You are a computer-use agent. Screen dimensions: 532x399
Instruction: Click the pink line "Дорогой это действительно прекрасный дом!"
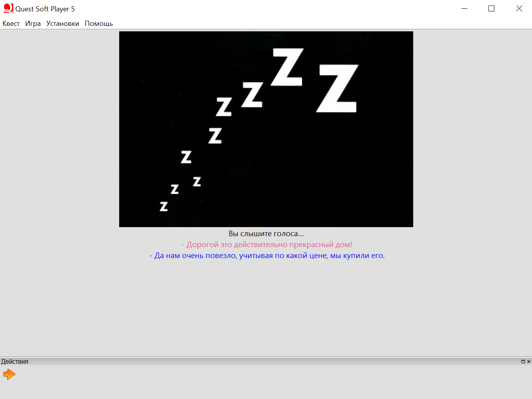(x=267, y=245)
